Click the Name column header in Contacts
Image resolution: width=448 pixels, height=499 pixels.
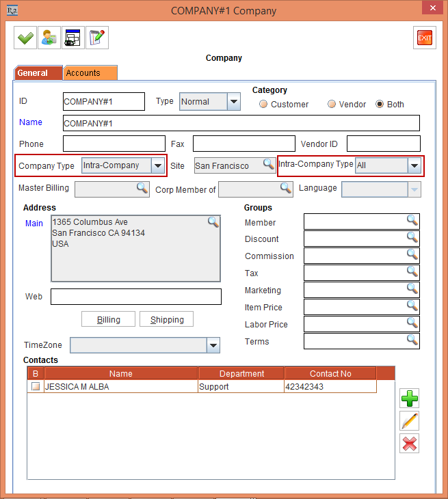[x=121, y=373]
